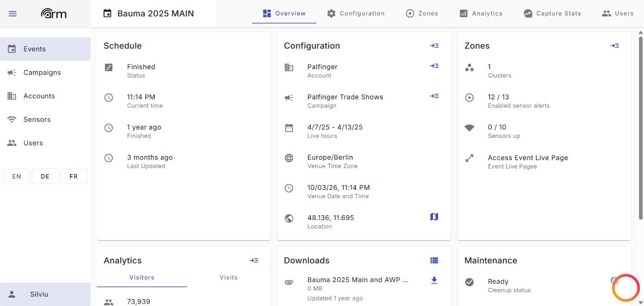
Task: Switch to the Overview tab
Action: point(284,13)
